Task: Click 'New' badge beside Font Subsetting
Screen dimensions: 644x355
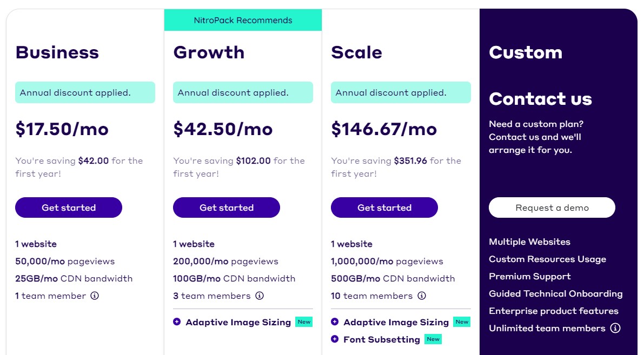Action: [433, 339]
